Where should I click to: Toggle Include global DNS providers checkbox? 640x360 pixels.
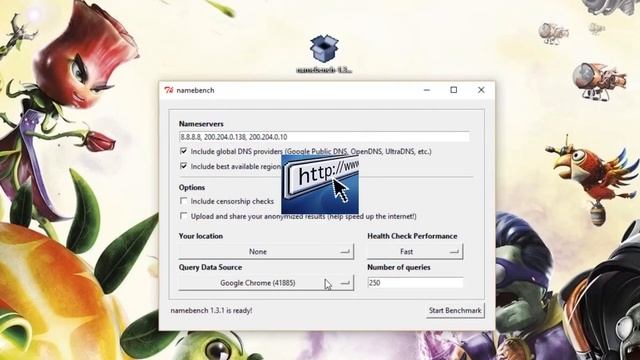(x=183, y=151)
